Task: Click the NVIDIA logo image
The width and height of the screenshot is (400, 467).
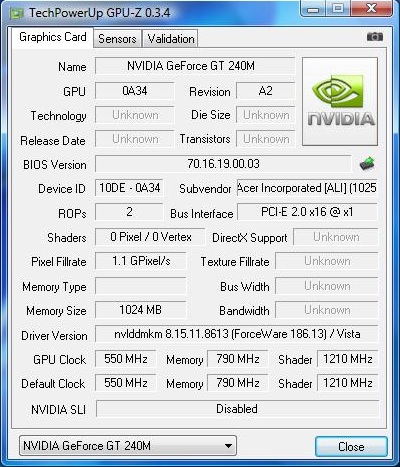Action: point(340,101)
